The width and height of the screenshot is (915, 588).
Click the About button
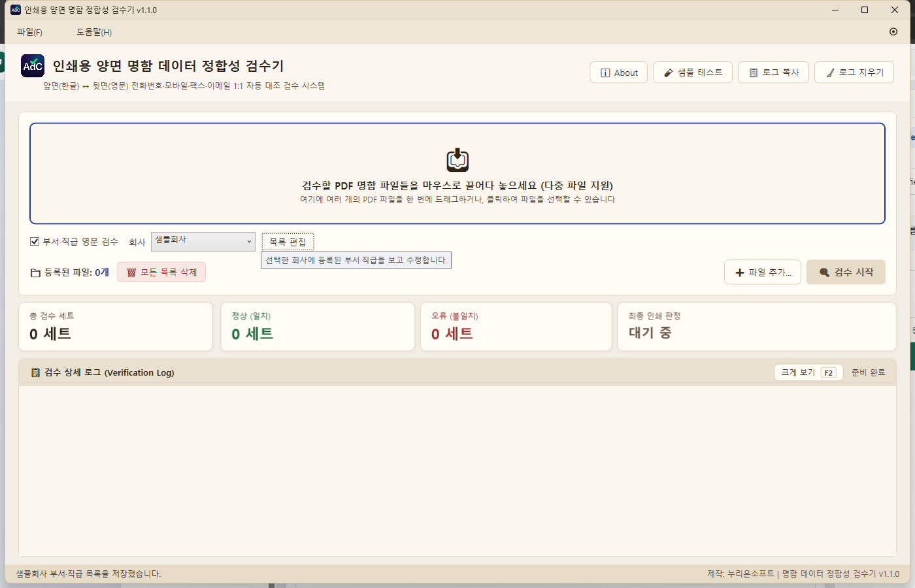pyautogui.click(x=619, y=73)
